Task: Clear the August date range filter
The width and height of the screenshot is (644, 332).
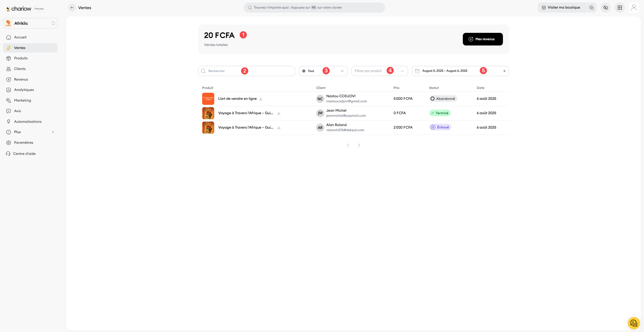Action: 504,71
